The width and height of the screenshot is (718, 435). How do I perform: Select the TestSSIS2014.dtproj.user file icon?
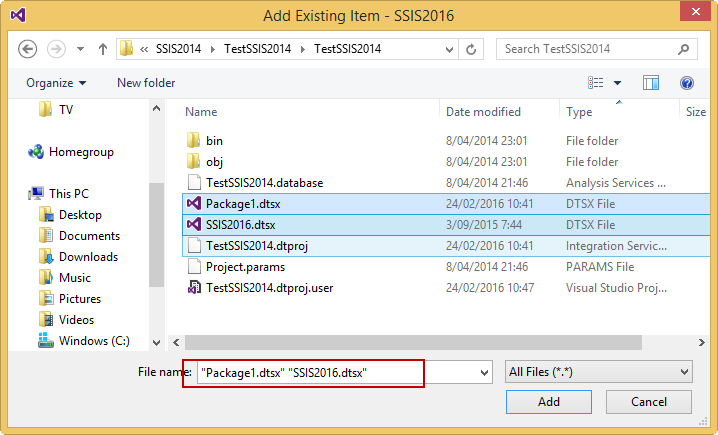[x=195, y=288]
